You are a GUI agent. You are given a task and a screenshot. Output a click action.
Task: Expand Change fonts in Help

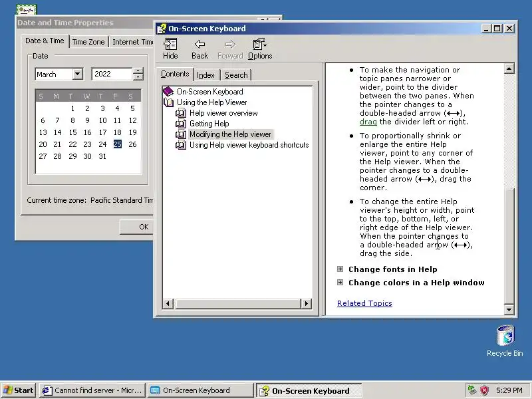340,269
